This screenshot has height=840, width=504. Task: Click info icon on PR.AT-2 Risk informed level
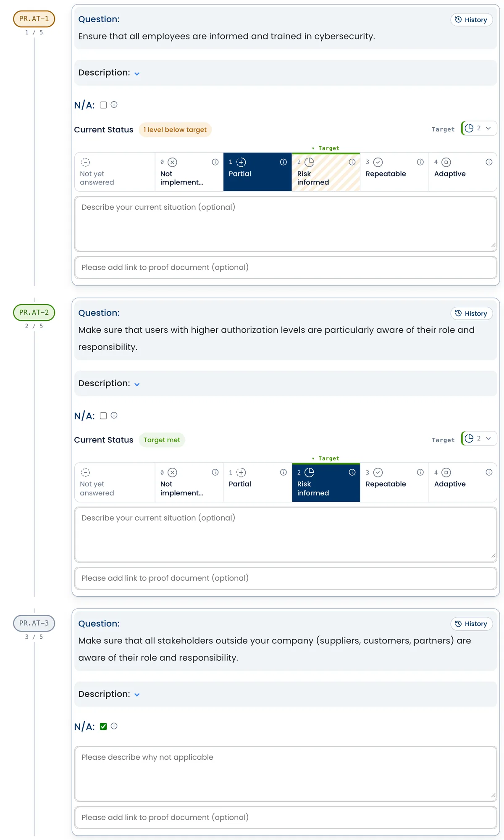click(352, 472)
